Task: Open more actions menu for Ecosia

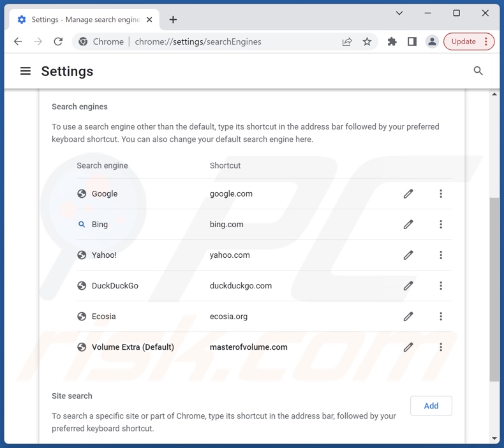Action: (x=441, y=317)
